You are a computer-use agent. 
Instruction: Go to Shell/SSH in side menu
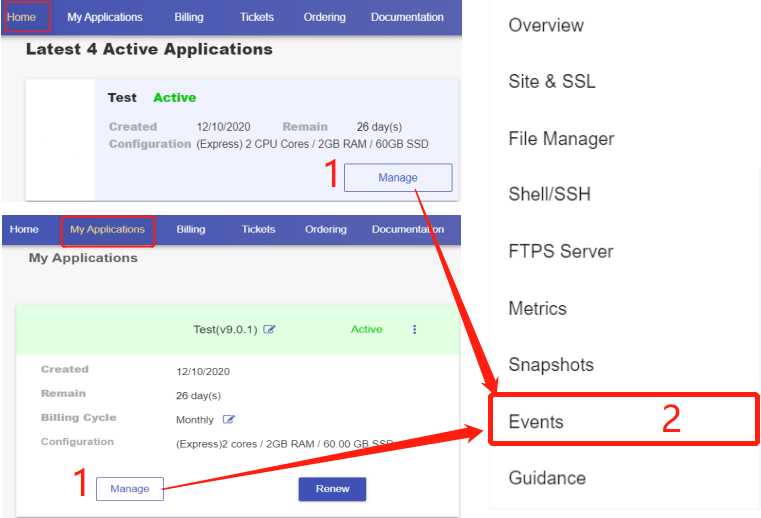(x=549, y=194)
